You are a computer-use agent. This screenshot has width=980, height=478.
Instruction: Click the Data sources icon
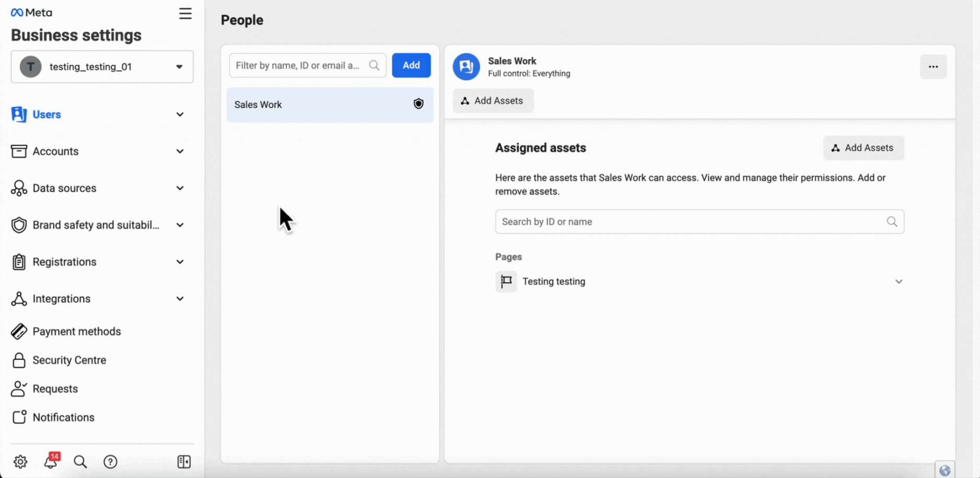(x=19, y=188)
